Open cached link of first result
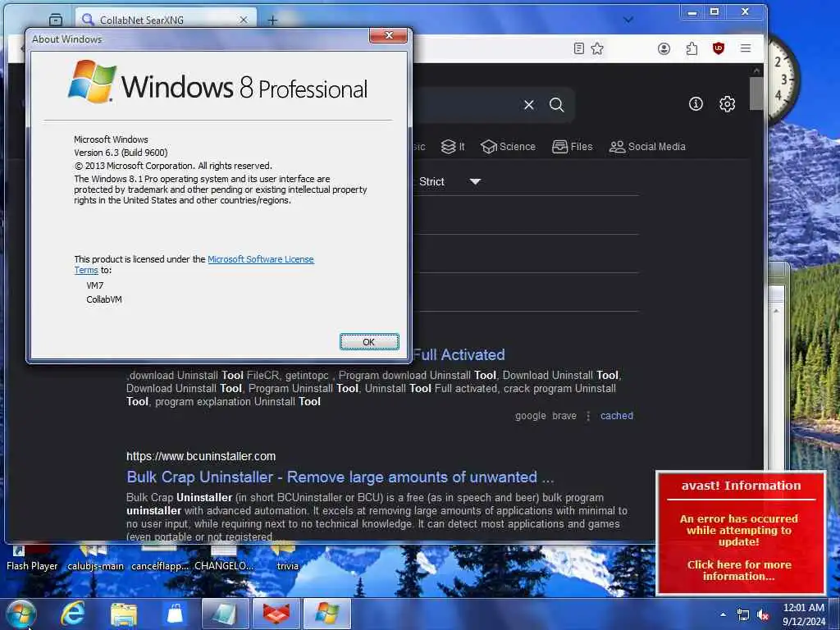The width and height of the screenshot is (840, 630). (x=617, y=416)
